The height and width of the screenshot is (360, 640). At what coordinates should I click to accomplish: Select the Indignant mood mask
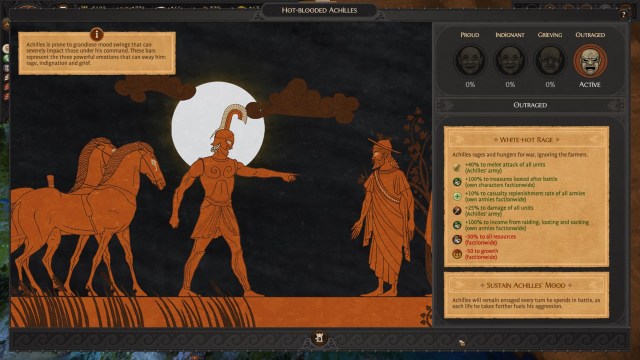[x=510, y=61]
